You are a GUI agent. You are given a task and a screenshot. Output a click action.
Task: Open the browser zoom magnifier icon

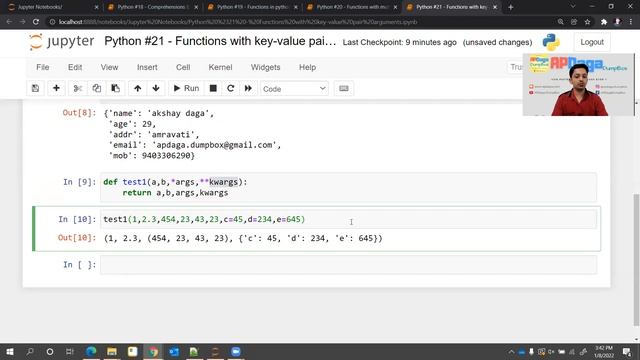(x=560, y=22)
